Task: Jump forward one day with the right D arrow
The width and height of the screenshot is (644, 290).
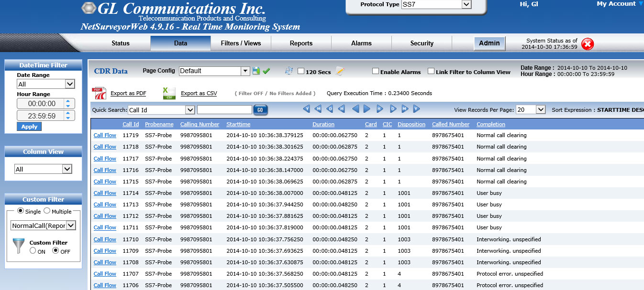Action: coord(393,109)
